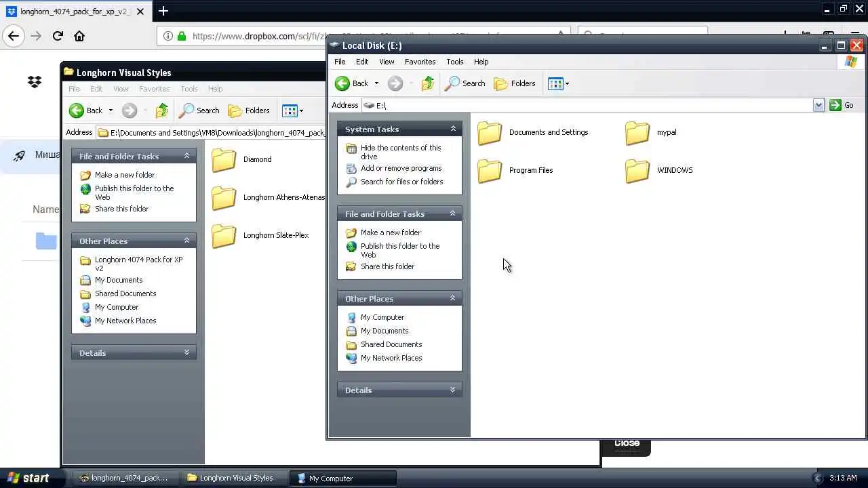The image size is (868, 488).
Task: Open View menu in Local Disk (E:) window
Action: (x=387, y=62)
